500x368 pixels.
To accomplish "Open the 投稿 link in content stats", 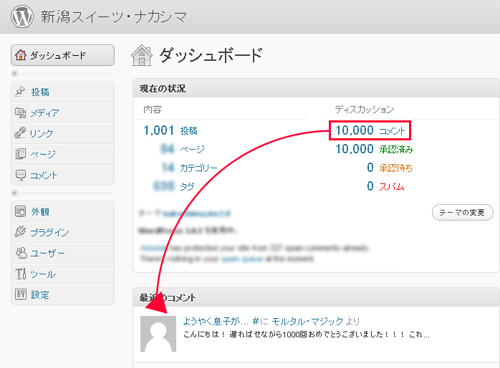I will 189,131.
